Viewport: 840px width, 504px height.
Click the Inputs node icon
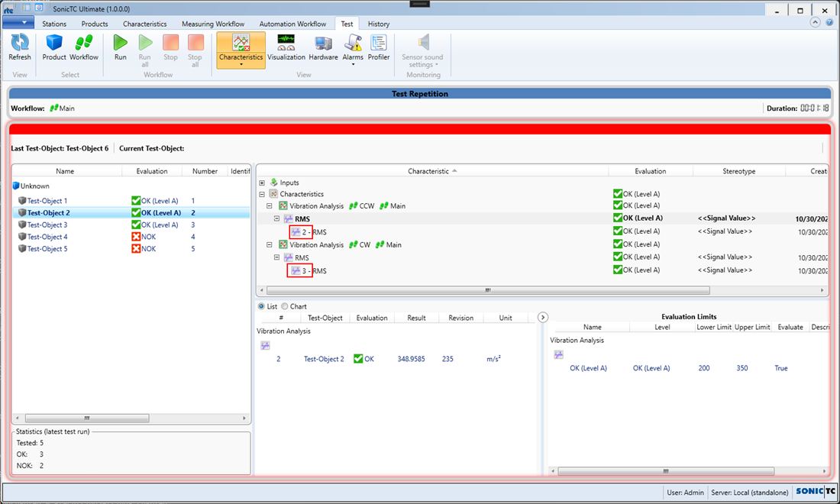[273, 183]
